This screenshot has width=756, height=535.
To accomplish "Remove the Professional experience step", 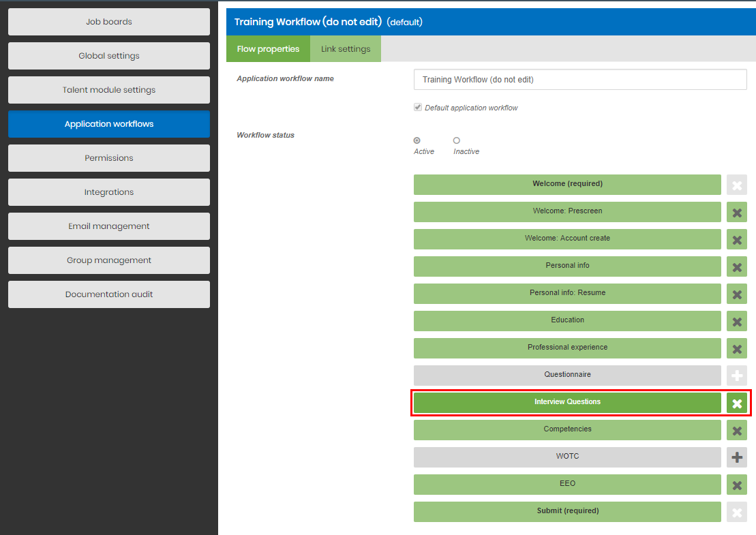I will click(x=736, y=348).
